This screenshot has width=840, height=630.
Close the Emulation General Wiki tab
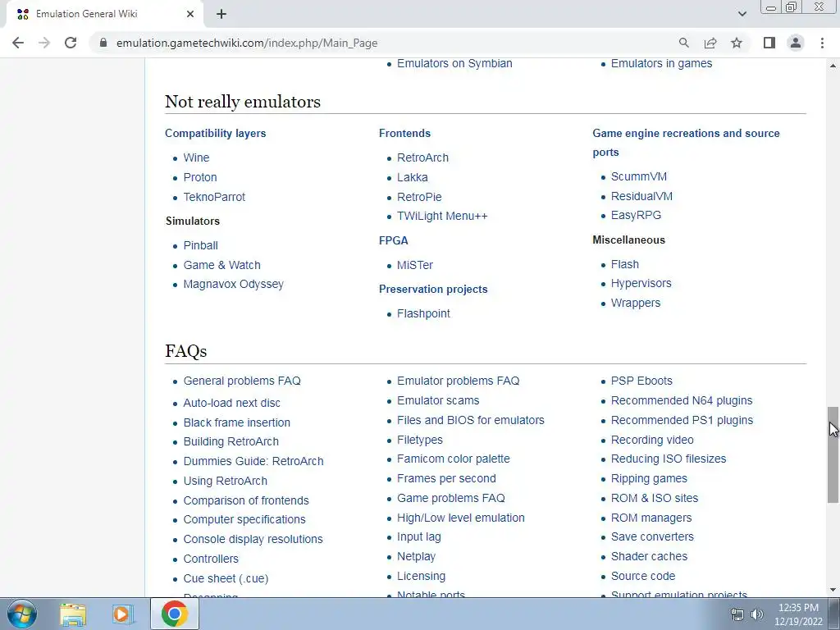pyautogui.click(x=190, y=14)
